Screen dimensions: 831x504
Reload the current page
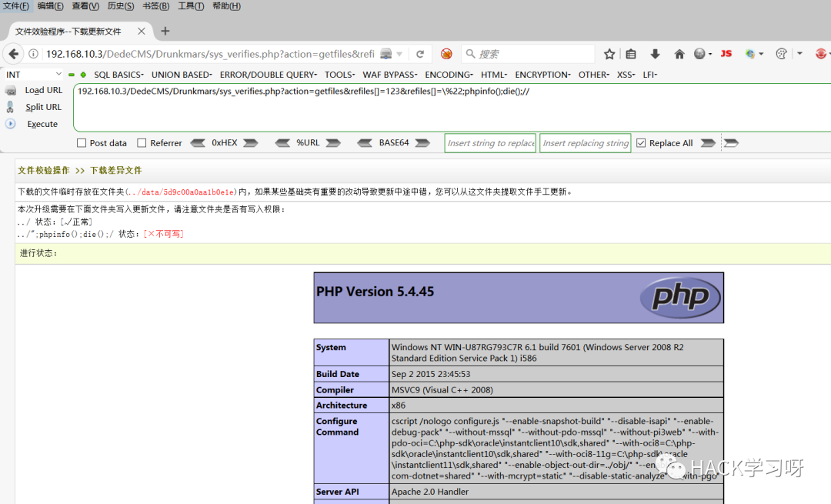420,54
